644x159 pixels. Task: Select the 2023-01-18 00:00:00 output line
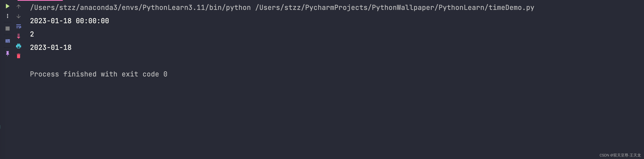(69, 21)
